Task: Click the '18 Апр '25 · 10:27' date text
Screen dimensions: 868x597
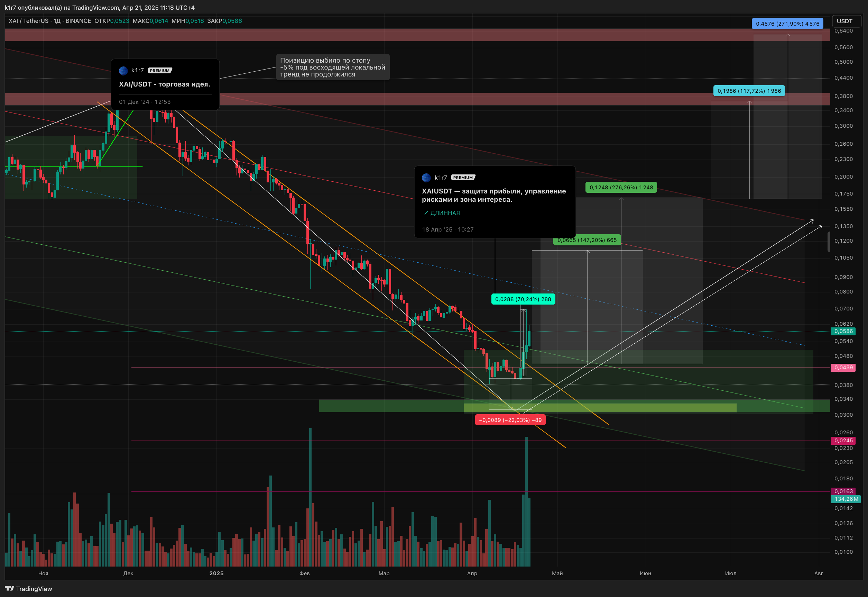Action: tap(448, 230)
